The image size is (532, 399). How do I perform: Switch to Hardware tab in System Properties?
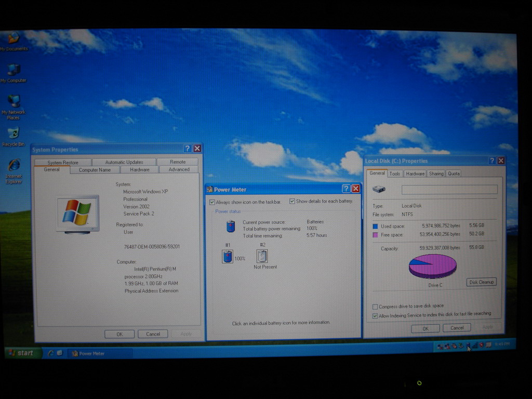[x=139, y=169]
